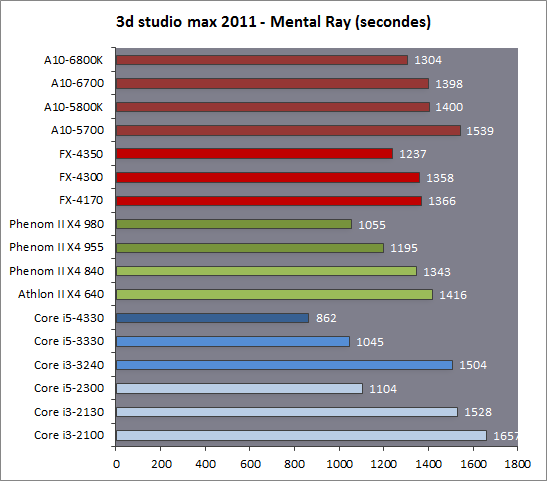Screen dimensions: 547x481
Task: Click the 1304 data value
Action: 428,60
